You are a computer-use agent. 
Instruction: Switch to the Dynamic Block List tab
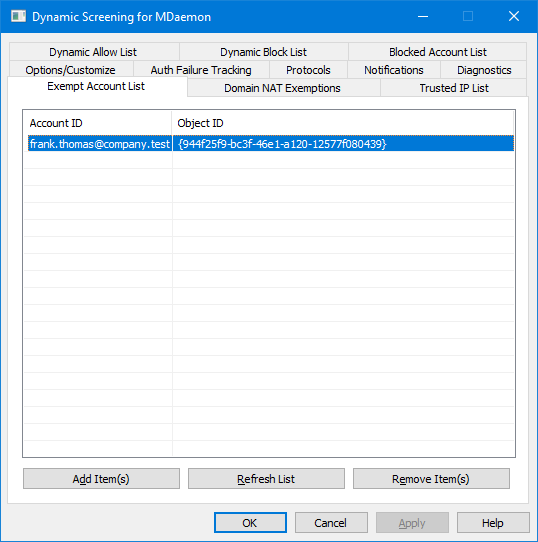[x=263, y=52]
